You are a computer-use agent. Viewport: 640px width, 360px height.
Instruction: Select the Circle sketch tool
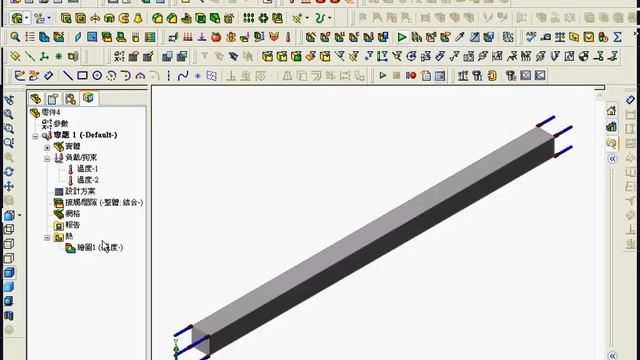[x=97, y=76]
